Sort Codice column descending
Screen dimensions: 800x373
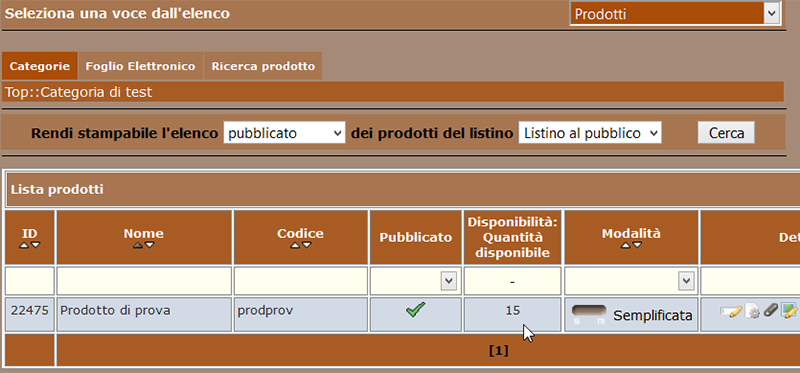[306, 245]
